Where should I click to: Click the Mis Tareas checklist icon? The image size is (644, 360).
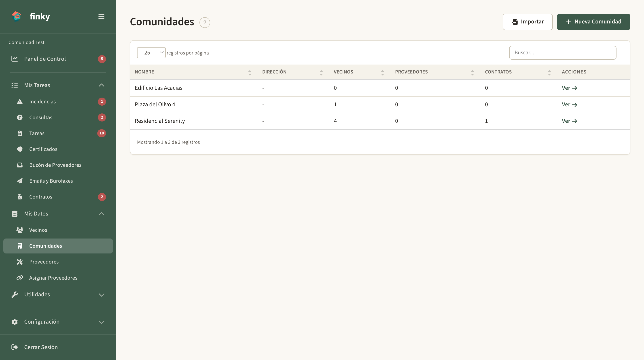pyautogui.click(x=15, y=85)
